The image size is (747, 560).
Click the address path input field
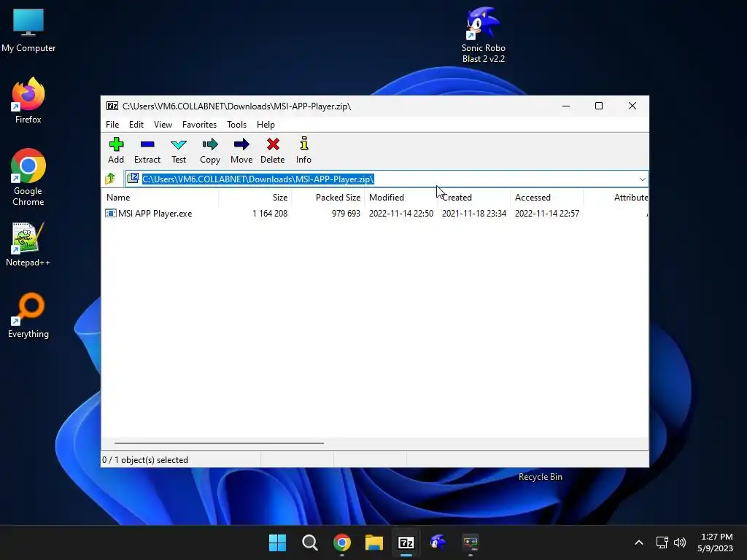pos(387,179)
